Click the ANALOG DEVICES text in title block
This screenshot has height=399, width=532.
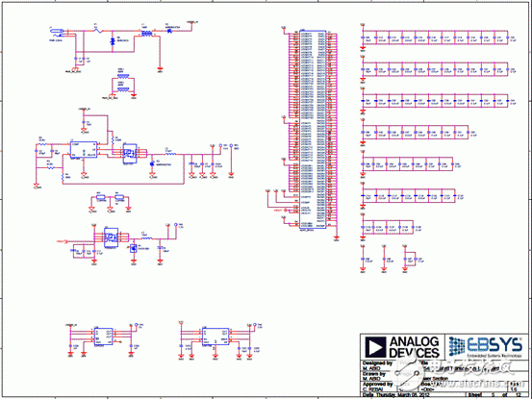(x=415, y=347)
